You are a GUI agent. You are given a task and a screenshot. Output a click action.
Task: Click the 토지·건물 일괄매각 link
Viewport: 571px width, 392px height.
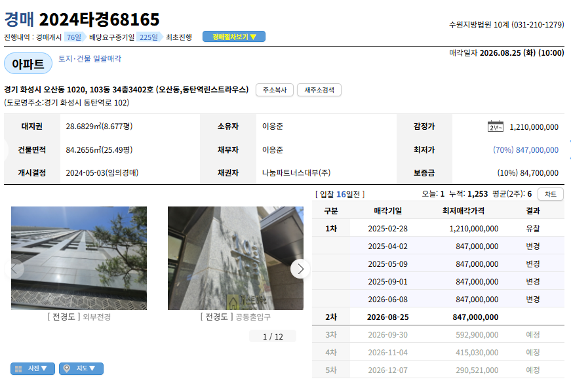(90, 58)
